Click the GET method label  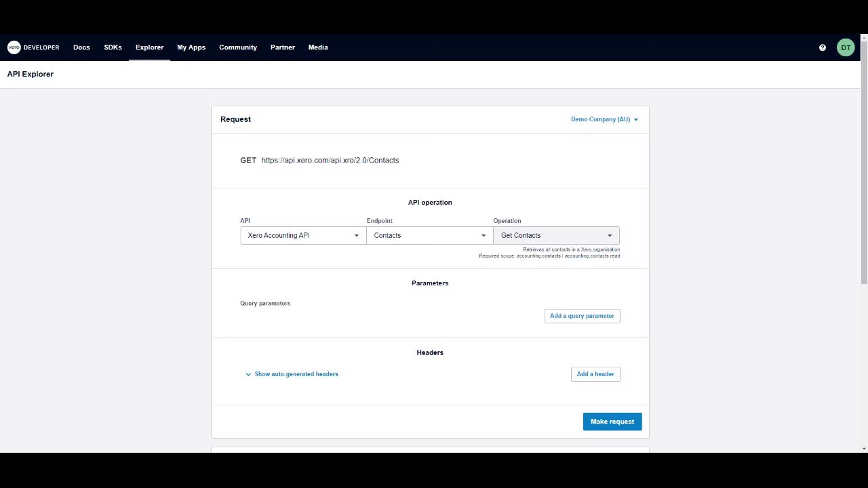pyautogui.click(x=248, y=160)
